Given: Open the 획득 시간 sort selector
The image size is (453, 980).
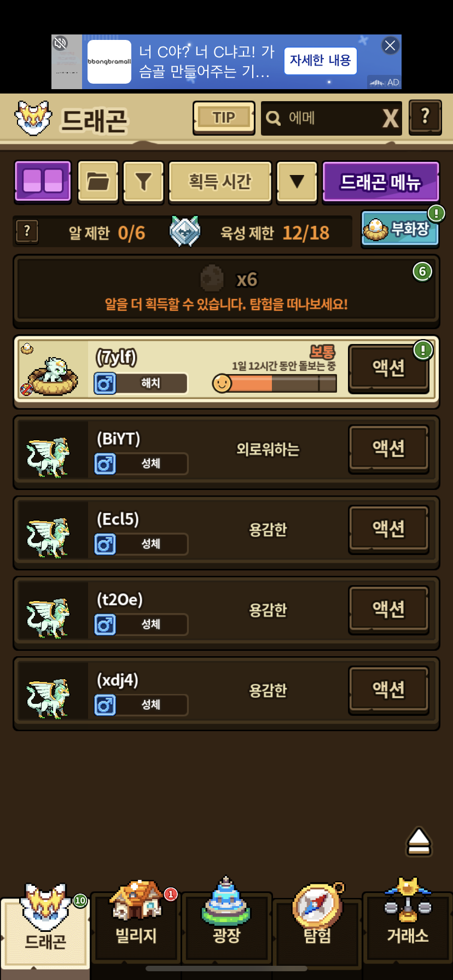Looking at the screenshot, I should (x=220, y=182).
